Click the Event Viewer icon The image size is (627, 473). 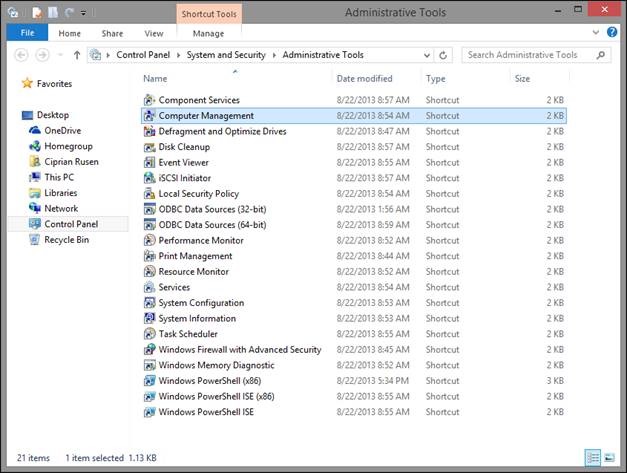(x=150, y=162)
